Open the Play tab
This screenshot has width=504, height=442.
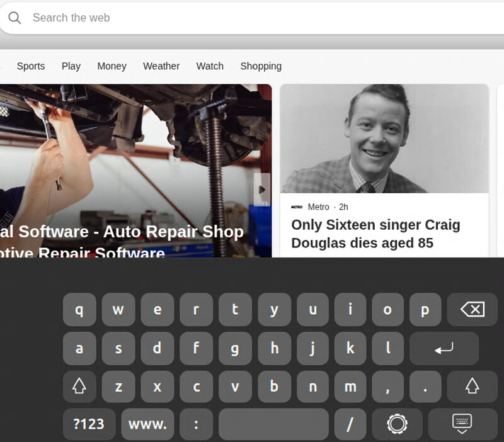click(x=71, y=66)
